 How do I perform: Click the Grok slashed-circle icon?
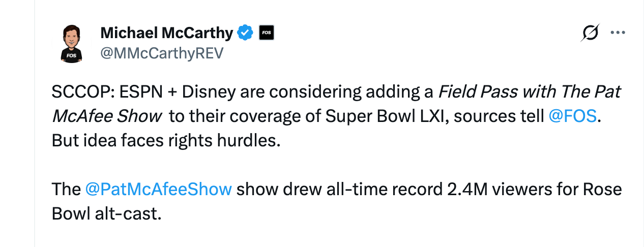coord(590,33)
